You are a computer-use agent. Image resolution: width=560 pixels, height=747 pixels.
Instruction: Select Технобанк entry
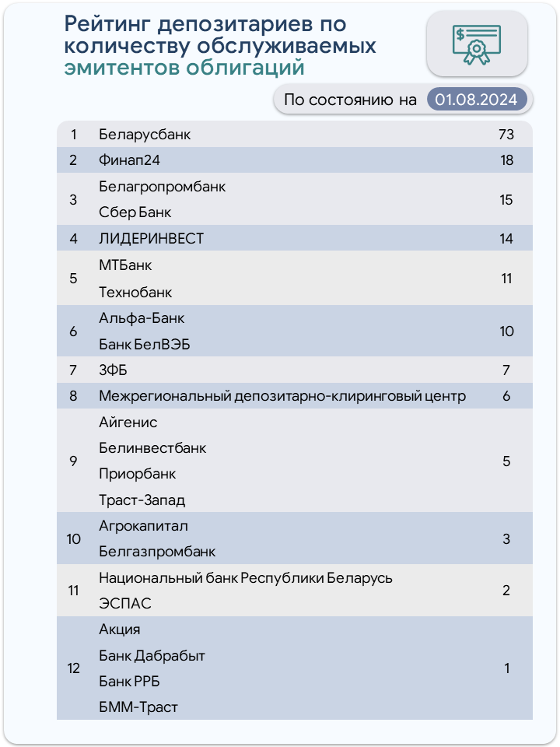click(x=135, y=292)
